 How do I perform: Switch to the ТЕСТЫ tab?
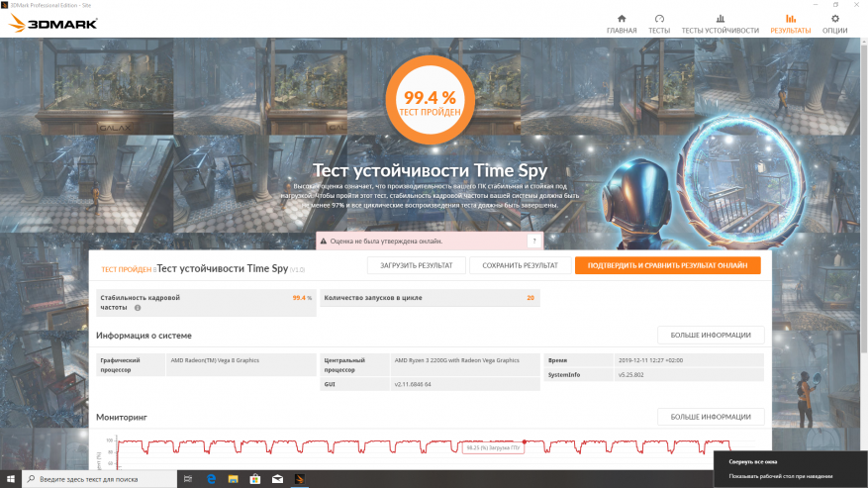click(x=659, y=24)
